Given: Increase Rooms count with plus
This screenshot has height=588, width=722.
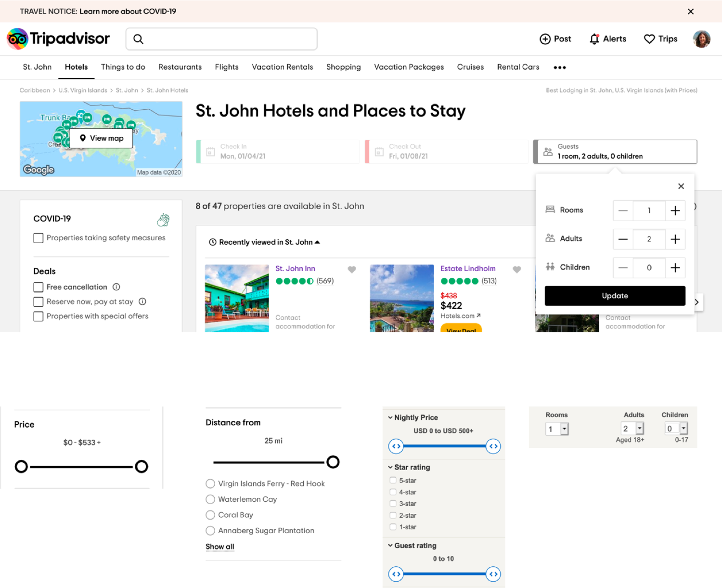Looking at the screenshot, I should (675, 210).
